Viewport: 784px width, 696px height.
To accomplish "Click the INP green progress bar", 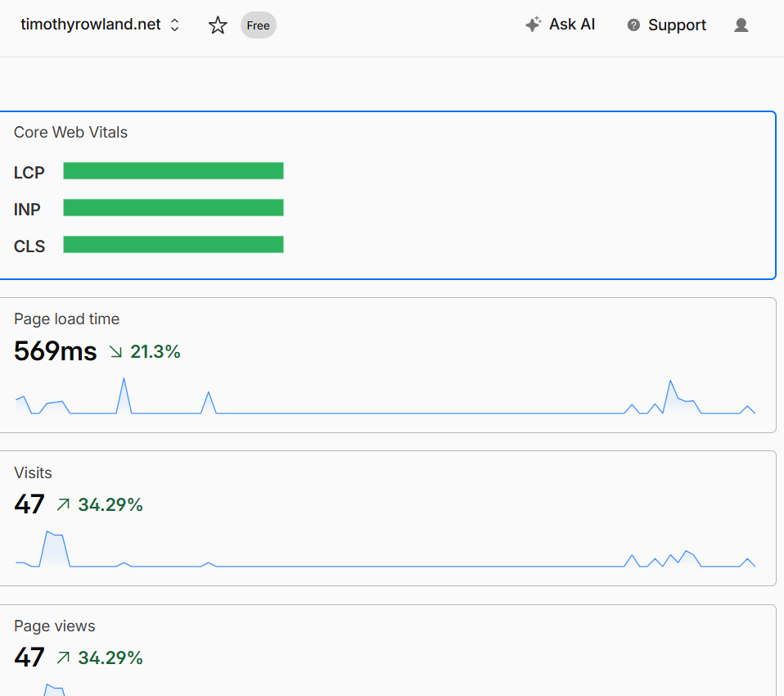I will tap(173, 208).
